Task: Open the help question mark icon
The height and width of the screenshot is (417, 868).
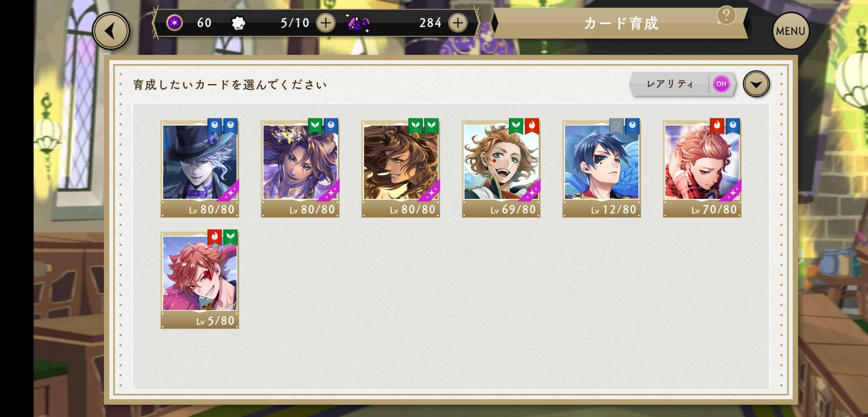Action: (x=726, y=16)
